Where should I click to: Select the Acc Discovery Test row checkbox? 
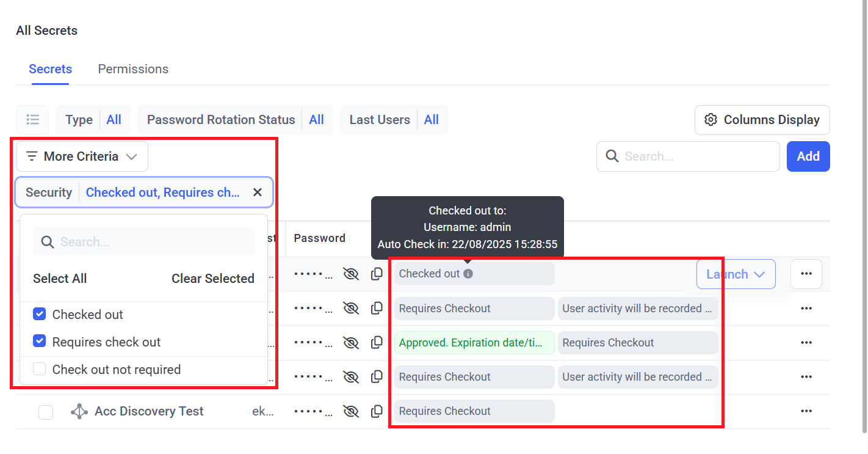[46, 412]
